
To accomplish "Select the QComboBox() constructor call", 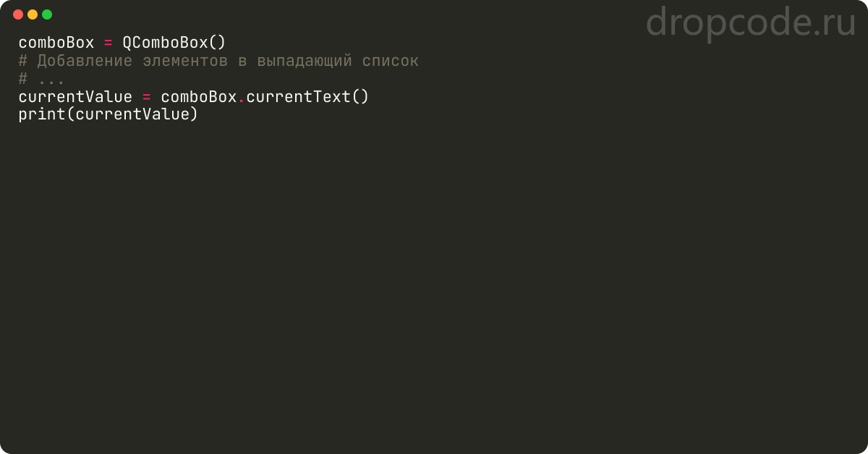I will [x=174, y=43].
